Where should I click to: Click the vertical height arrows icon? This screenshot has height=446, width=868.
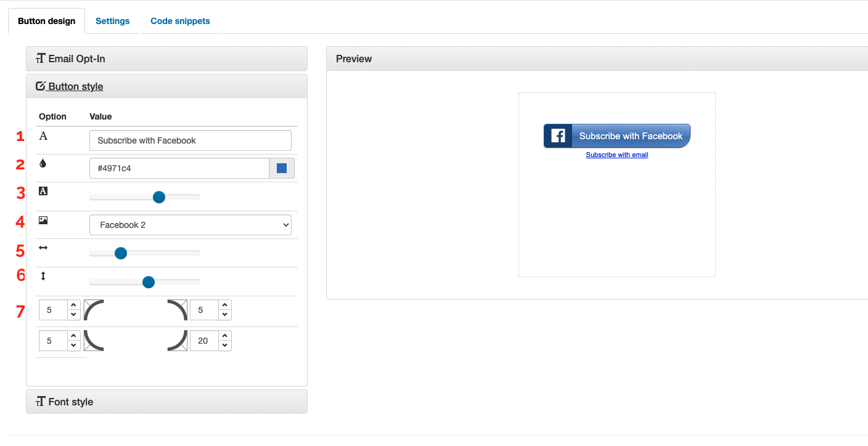(x=43, y=276)
